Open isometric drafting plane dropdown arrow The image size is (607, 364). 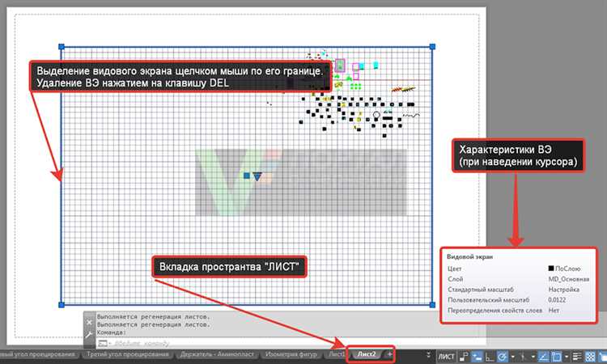click(533, 357)
